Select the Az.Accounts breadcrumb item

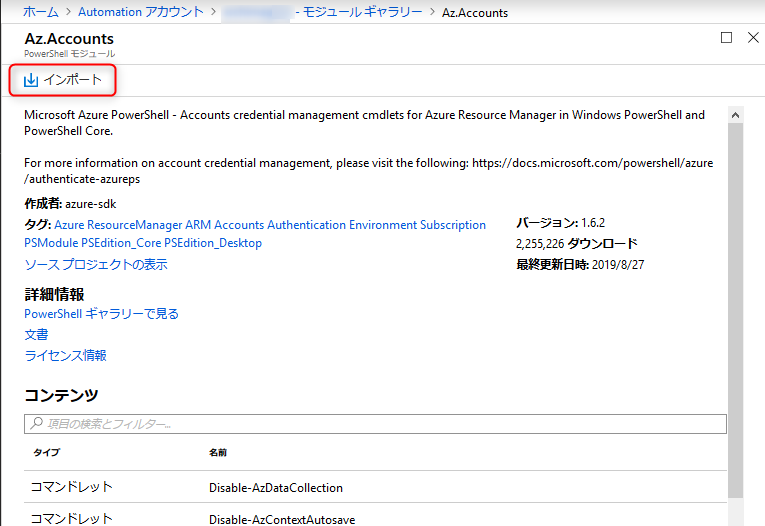(x=475, y=13)
